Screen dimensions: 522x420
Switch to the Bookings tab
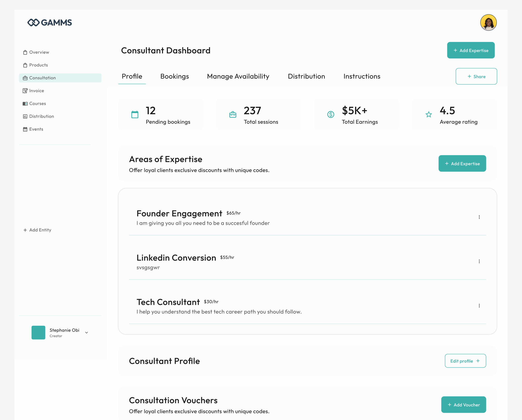point(175,76)
